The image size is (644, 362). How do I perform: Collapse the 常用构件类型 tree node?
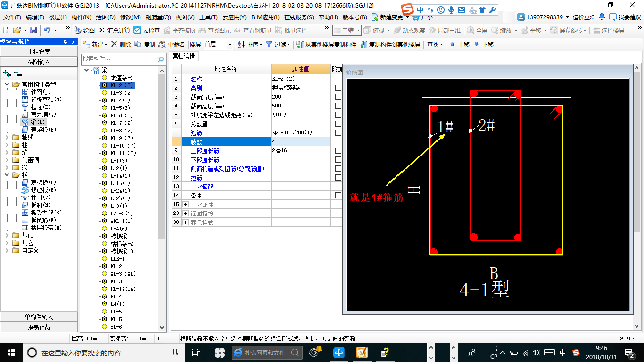(x=7, y=84)
